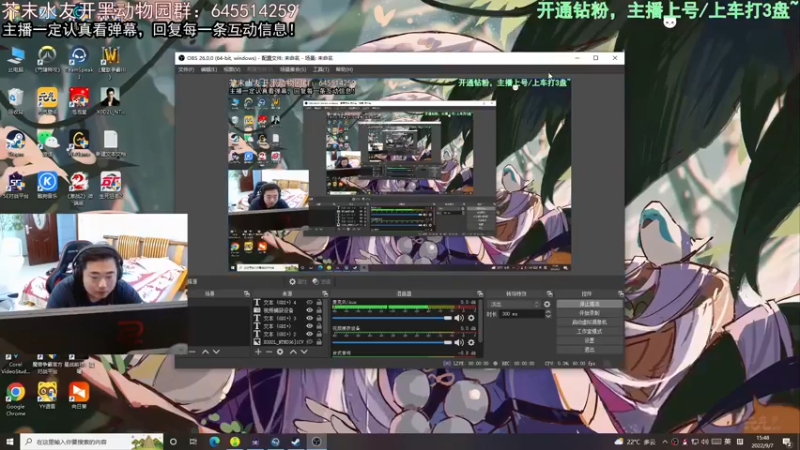The height and width of the screenshot is (450, 800).
Task: Open the orange 向日葵 desktop shortcut
Action: point(79,396)
